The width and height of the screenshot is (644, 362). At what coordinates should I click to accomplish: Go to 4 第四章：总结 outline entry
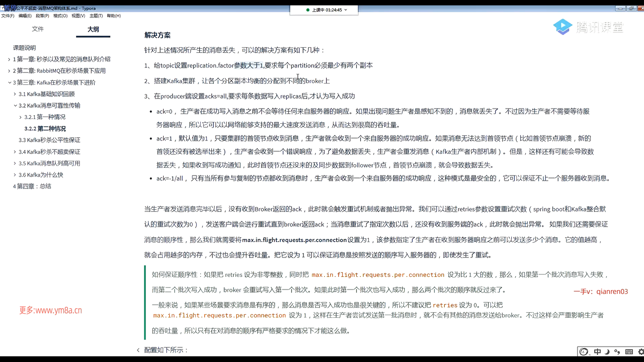tap(32, 186)
